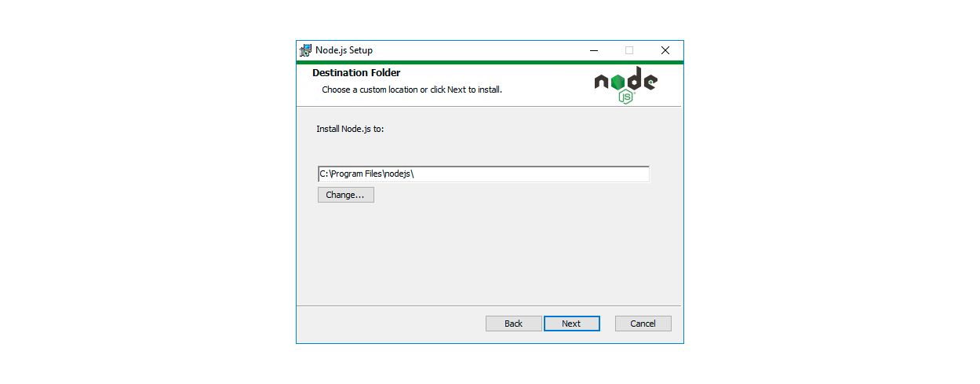This screenshot has height=384, width=980.
Task: Cancel the Node.js installation
Action: tap(643, 324)
